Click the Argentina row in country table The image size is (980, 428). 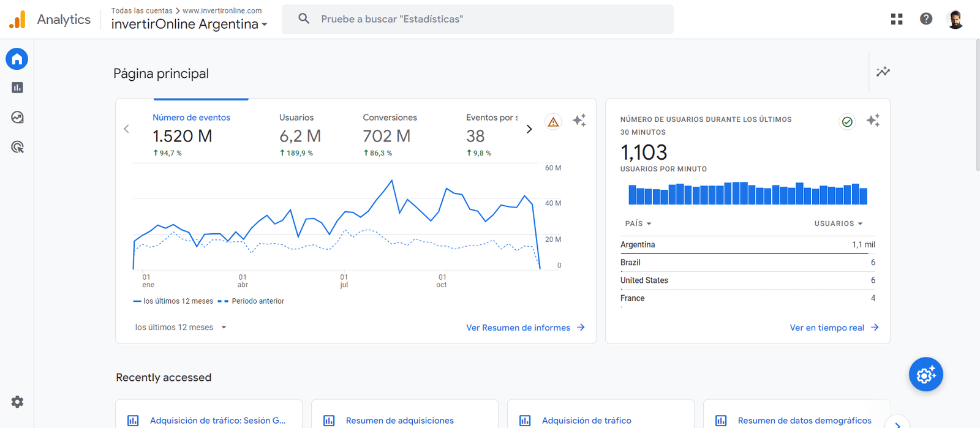[748, 245]
